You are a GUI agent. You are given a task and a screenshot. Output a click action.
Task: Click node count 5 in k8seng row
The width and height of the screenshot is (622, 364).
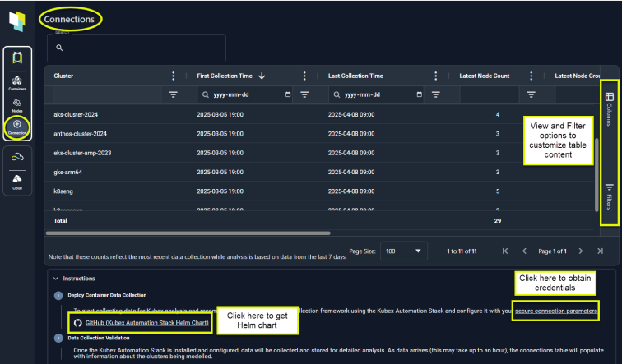point(498,191)
